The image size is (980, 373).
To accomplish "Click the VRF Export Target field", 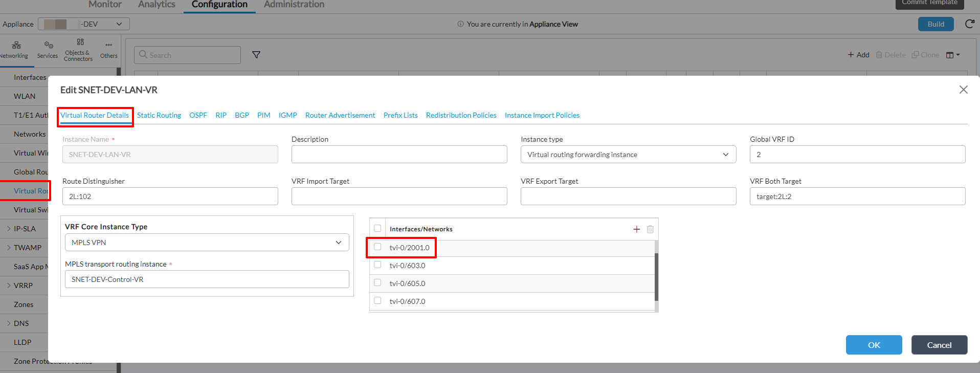I will pyautogui.click(x=628, y=196).
